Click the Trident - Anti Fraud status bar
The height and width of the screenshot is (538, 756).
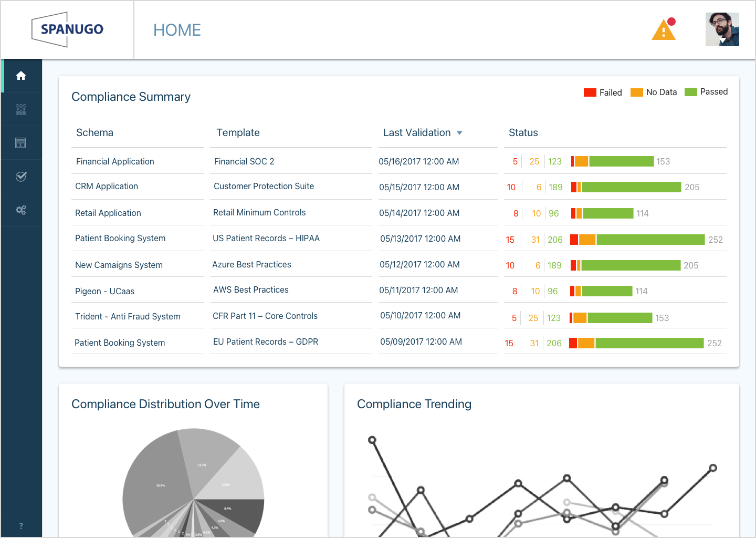point(611,318)
